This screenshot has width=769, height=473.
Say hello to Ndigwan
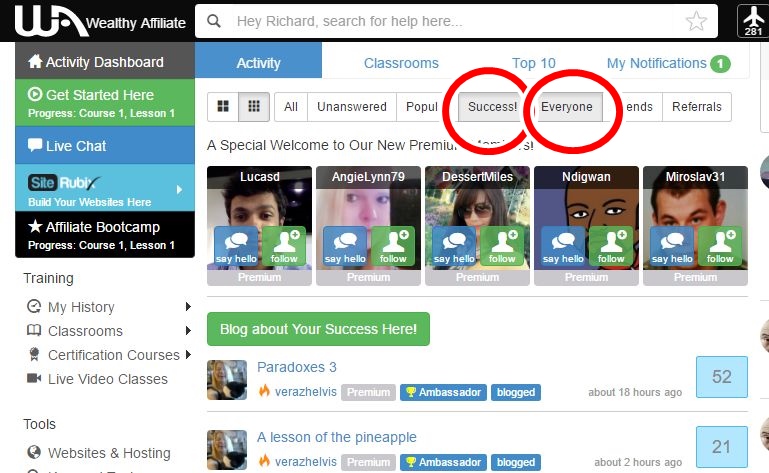pos(563,246)
